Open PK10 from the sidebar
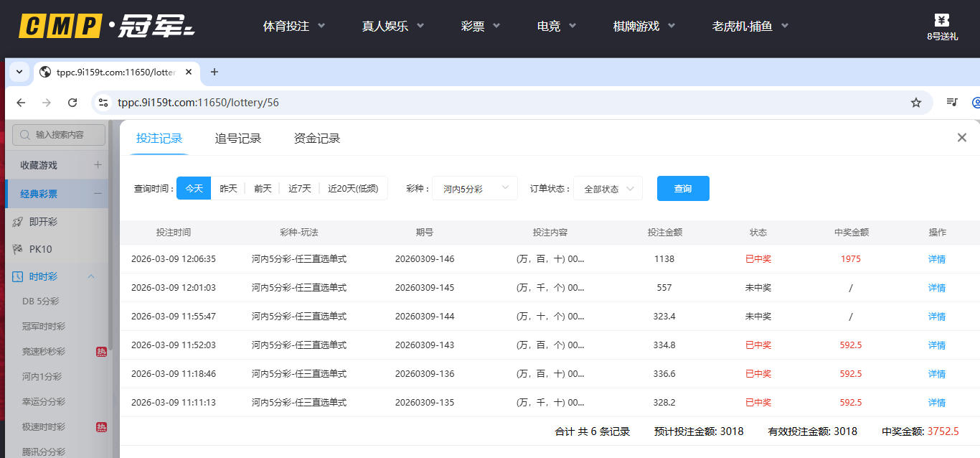Screen dimensions: 980x458 coord(40,249)
